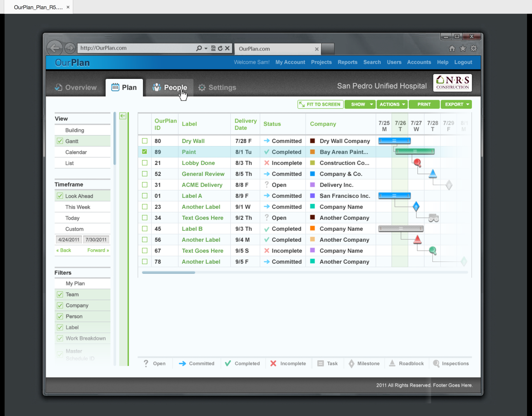Click blue milestone diamond for Another Label

pos(416,206)
